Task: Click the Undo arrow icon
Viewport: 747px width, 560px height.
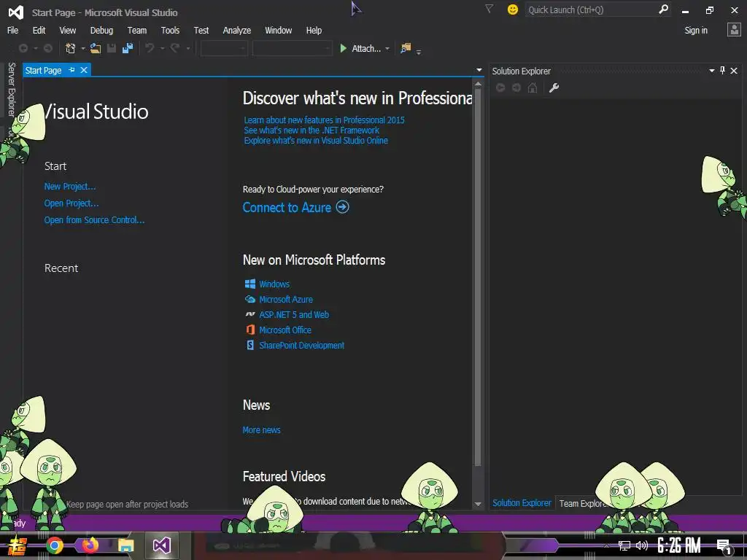Action: [x=150, y=48]
